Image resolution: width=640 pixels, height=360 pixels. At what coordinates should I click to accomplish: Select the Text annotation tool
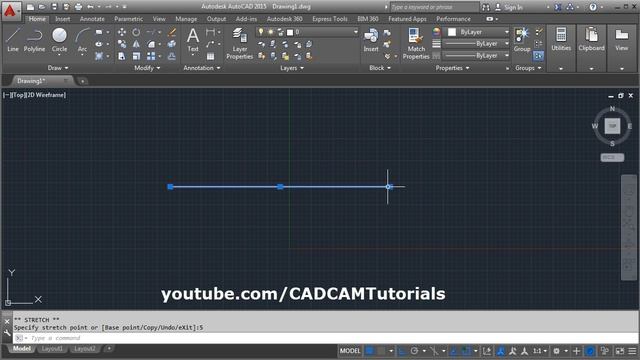click(193, 40)
